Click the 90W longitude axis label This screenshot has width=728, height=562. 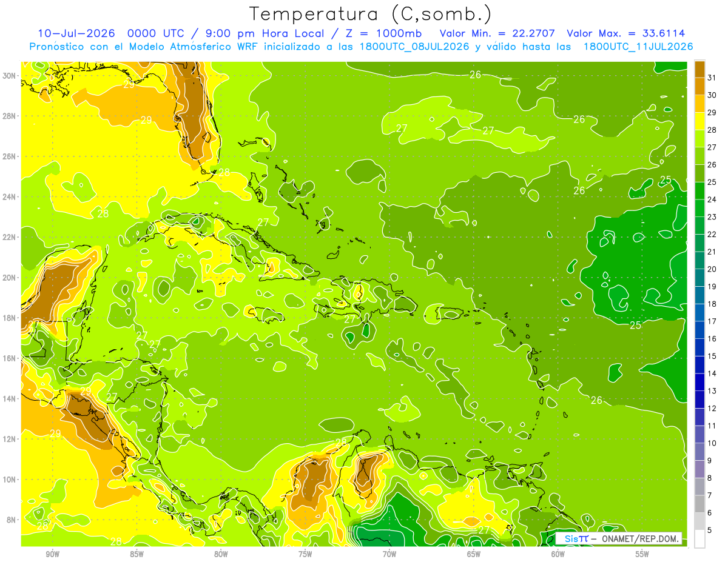(x=53, y=554)
